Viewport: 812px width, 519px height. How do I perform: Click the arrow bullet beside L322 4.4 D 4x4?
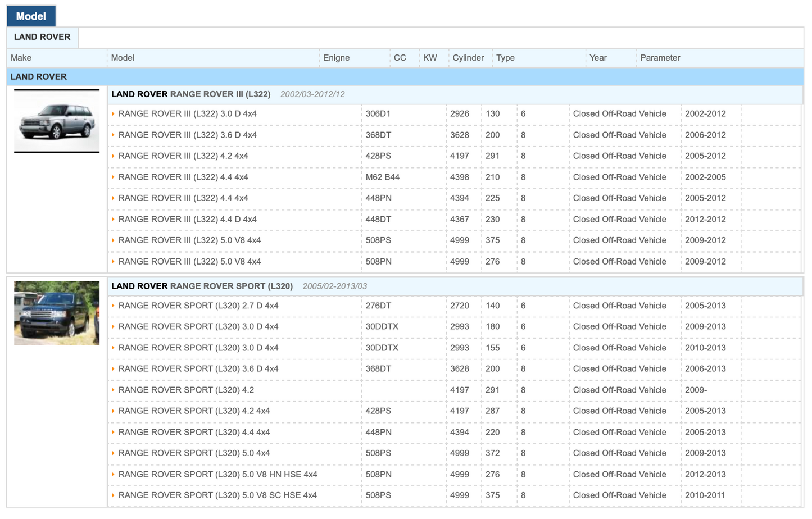pos(113,220)
